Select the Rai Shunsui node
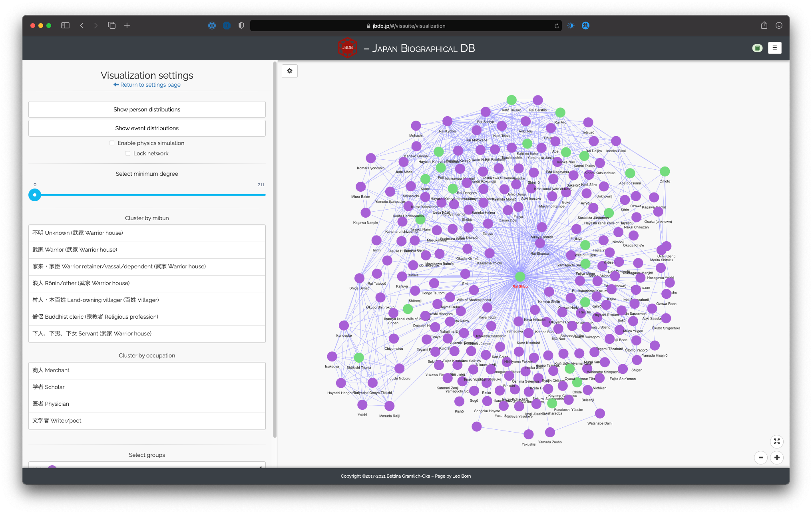Screen dimensions: 812x514 (x=540, y=243)
